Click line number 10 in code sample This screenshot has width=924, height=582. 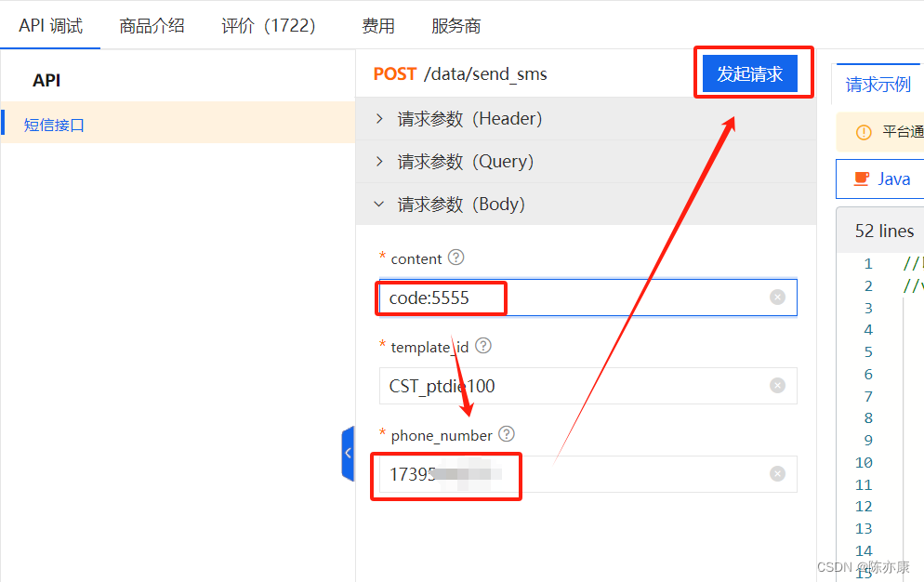[864, 462]
